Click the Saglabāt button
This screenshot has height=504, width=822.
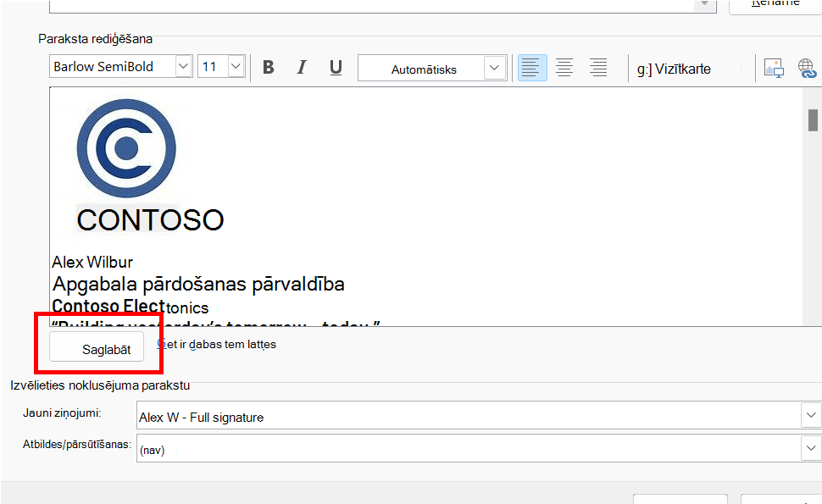97,346
